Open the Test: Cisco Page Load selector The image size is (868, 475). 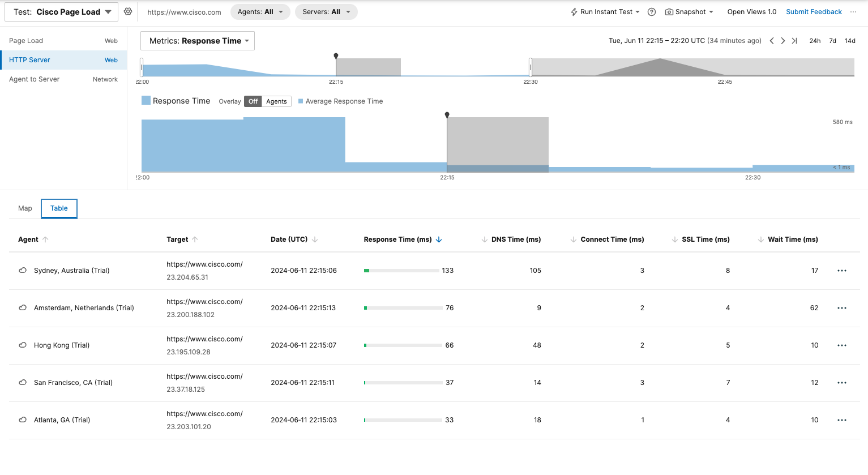click(62, 12)
